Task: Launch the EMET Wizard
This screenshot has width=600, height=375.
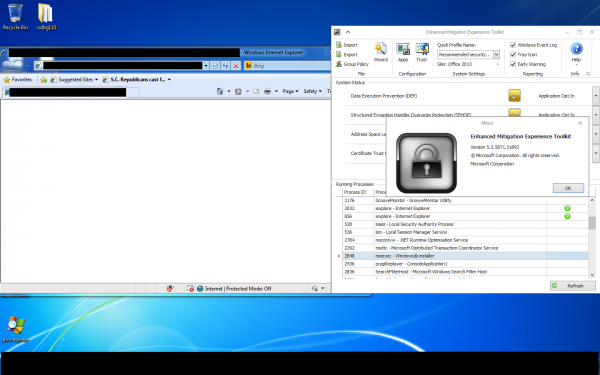Action: point(381,52)
